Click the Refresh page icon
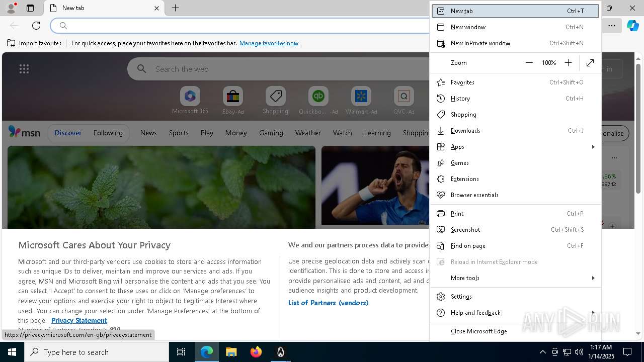 (36, 26)
